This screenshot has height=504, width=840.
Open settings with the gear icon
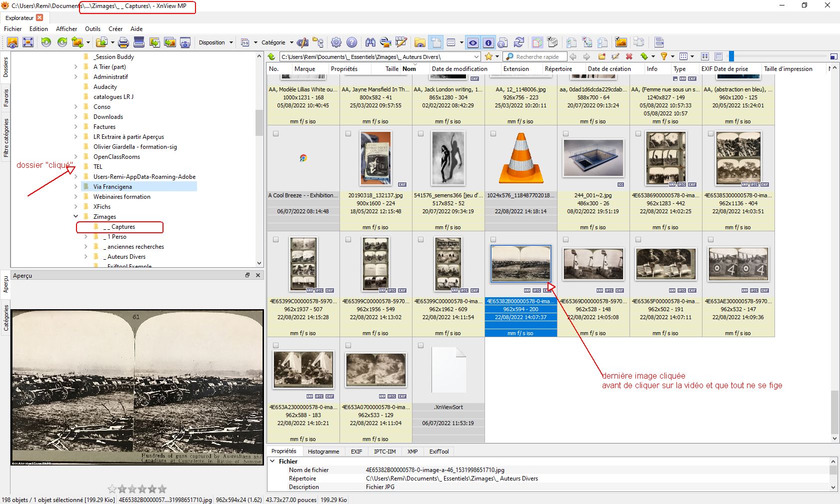point(336,42)
